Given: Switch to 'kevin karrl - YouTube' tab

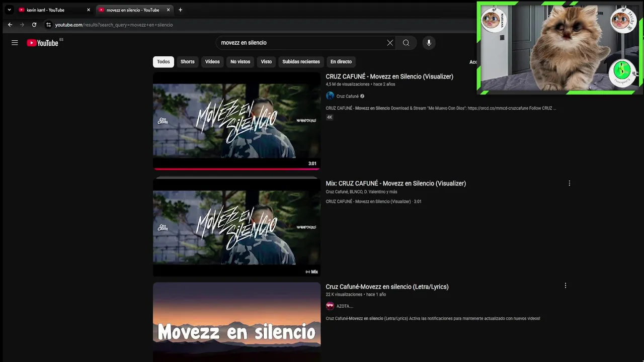Looking at the screenshot, I should tap(54, 10).
